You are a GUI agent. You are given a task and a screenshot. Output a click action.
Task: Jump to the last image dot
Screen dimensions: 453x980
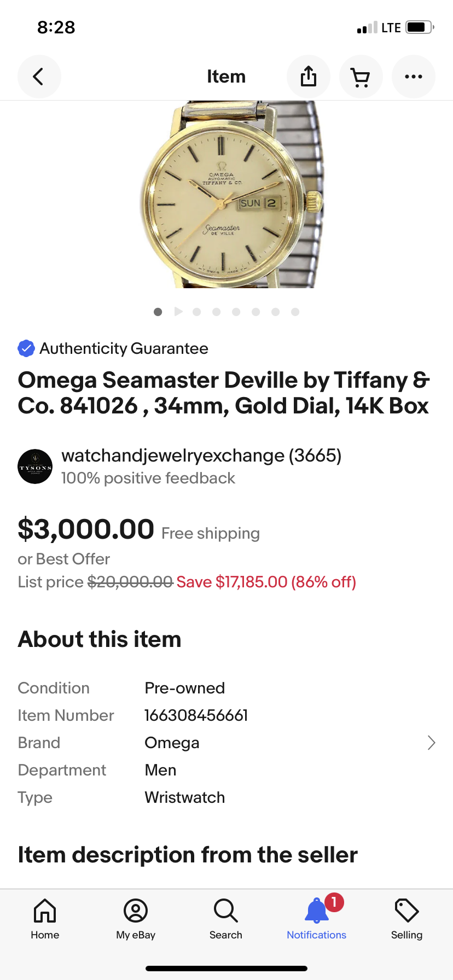(x=295, y=312)
